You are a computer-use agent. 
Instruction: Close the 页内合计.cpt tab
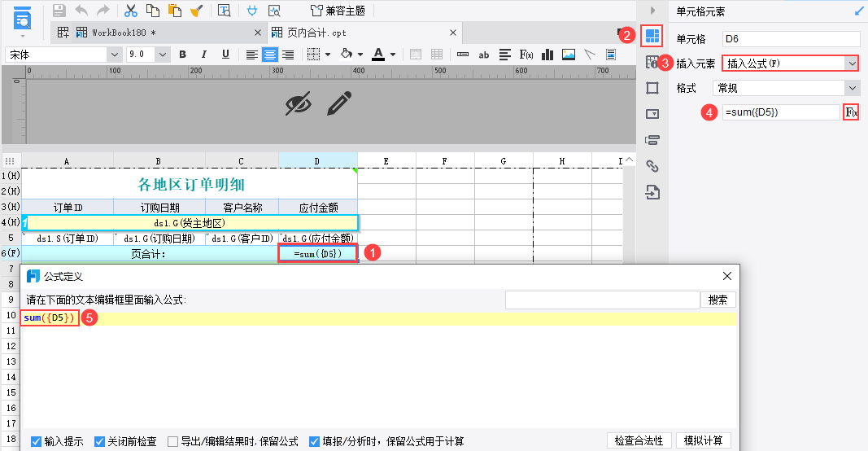(x=453, y=33)
